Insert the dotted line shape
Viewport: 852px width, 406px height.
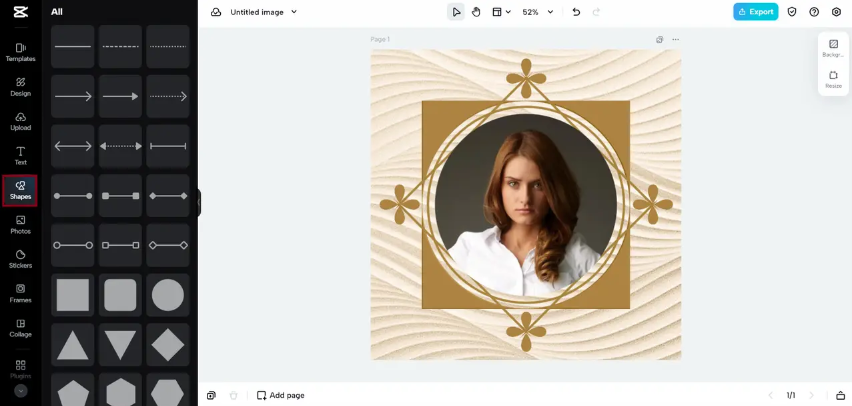(168, 47)
